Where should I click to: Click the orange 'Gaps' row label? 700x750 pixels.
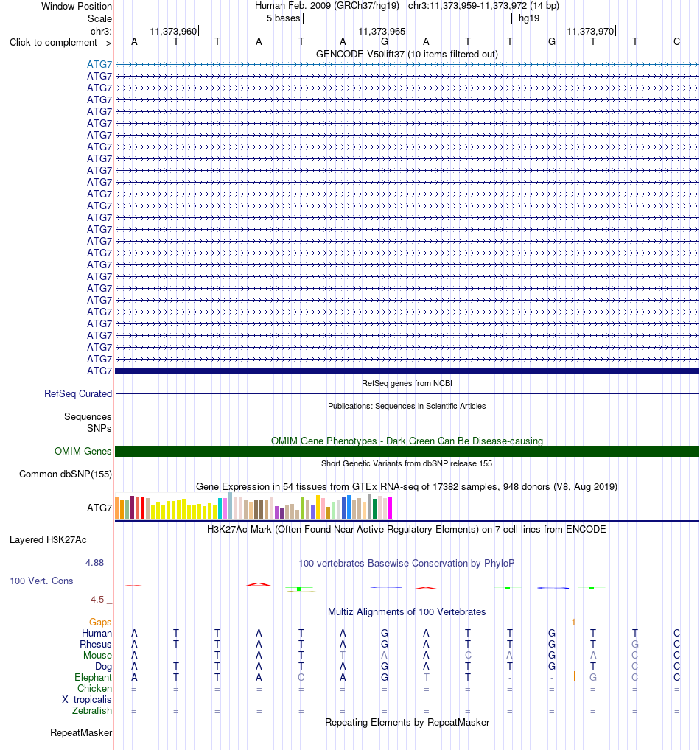(100, 622)
